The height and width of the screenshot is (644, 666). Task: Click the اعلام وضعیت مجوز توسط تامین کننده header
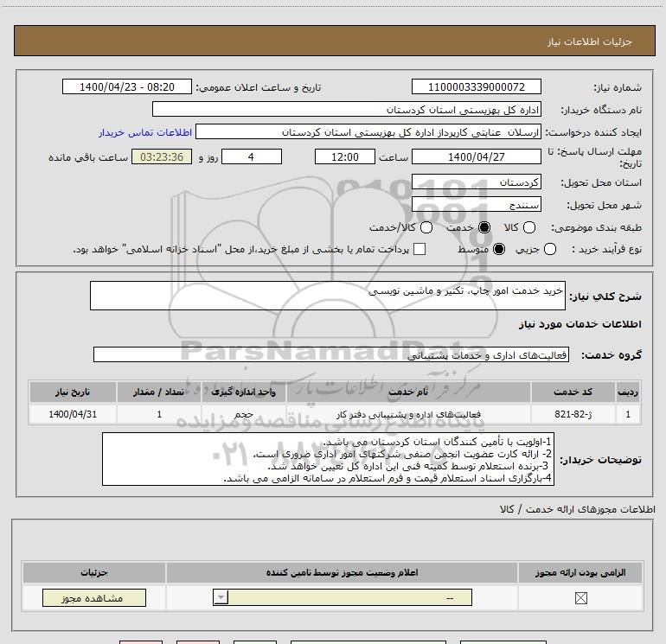coord(342,572)
